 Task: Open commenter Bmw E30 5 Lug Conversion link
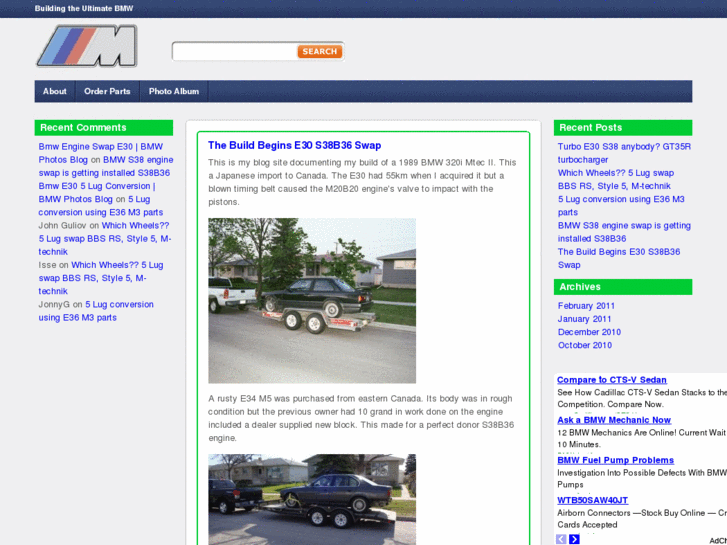click(x=97, y=192)
